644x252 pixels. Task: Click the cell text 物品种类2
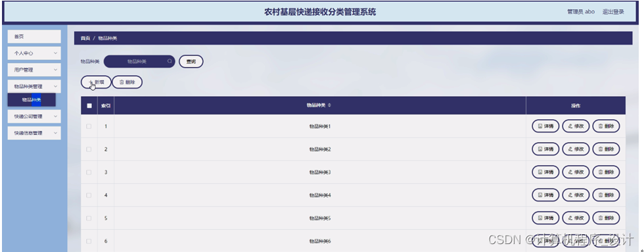[320, 149]
